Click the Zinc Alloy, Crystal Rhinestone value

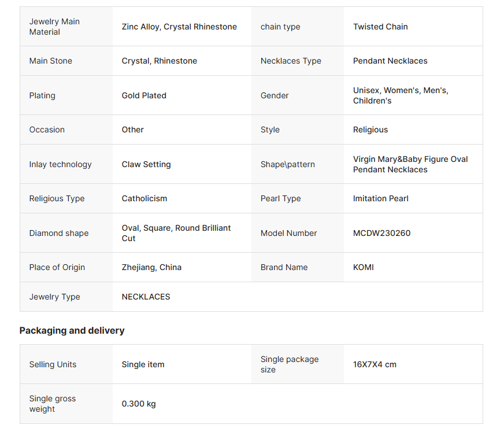pyautogui.click(x=179, y=27)
